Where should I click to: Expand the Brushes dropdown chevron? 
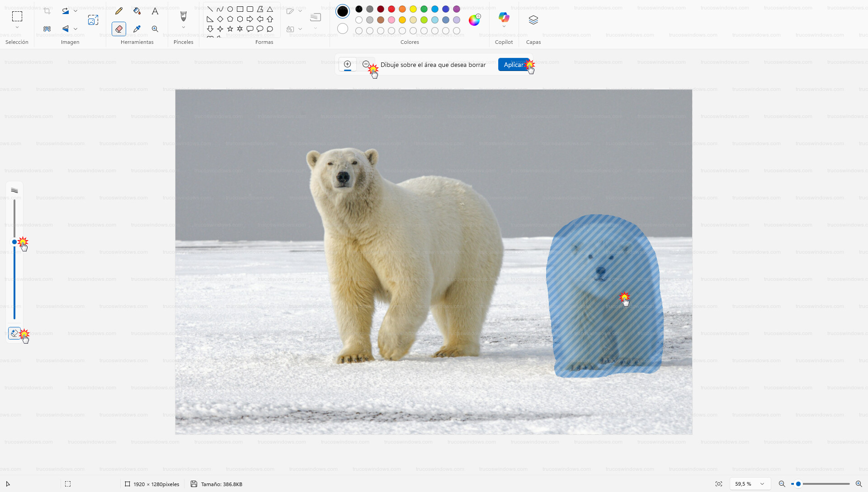click(184, 28)
